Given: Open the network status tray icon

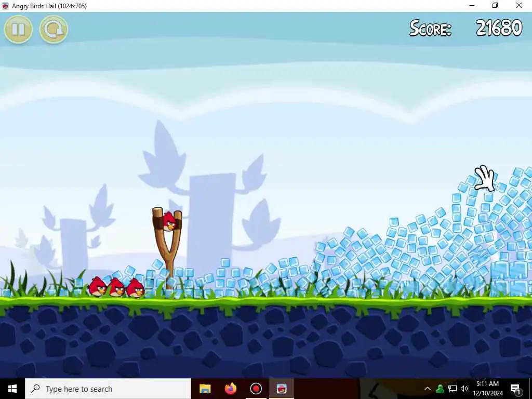Looking at the screenshot, I should point(453,389).
